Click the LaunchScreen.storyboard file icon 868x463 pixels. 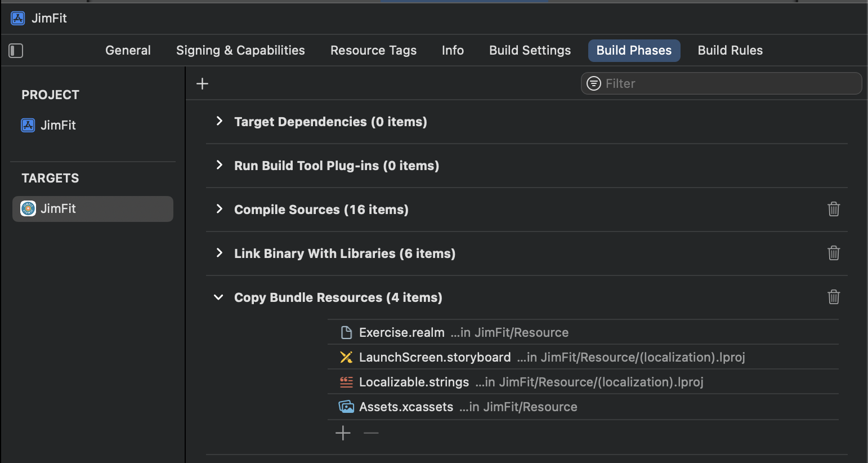346,357
